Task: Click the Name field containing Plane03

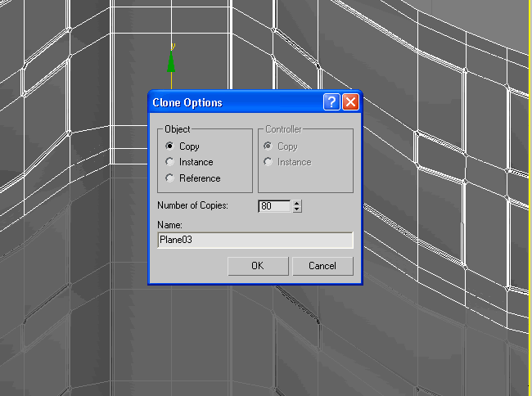Action: [x=255, y=240]
